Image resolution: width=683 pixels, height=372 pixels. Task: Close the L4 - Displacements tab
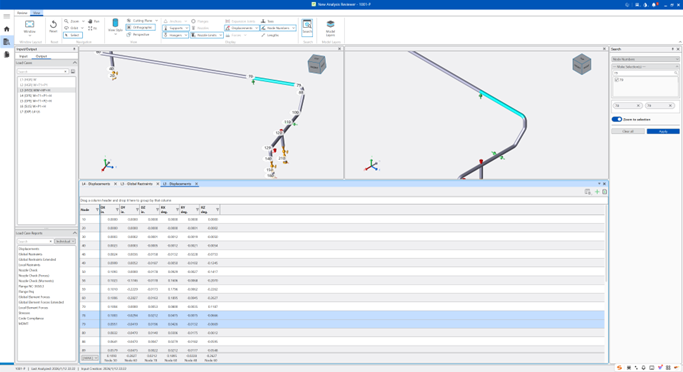pyautogui.click(x=115, y=184)
